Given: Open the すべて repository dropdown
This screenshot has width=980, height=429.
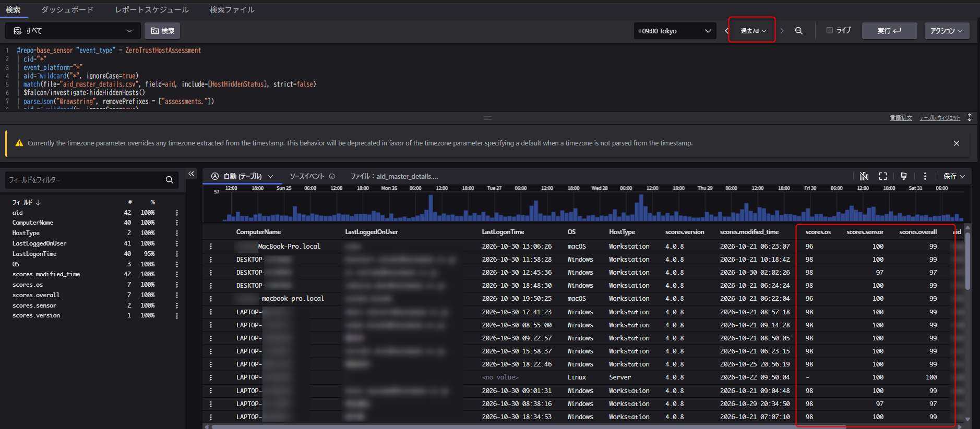Looking at the screenshot, I should click(x=73, y=31).
